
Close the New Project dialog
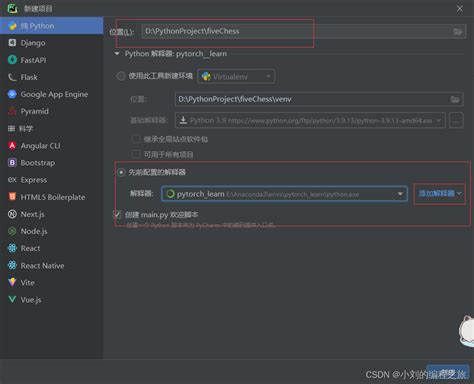click(x=460, y=9)
